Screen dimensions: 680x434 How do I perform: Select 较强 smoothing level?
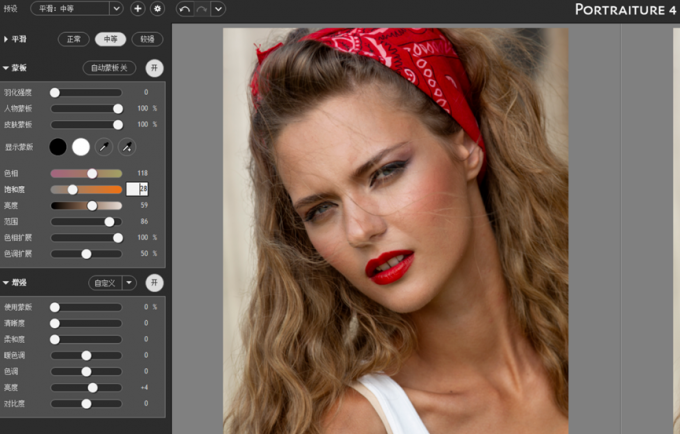tap(147, 39)
